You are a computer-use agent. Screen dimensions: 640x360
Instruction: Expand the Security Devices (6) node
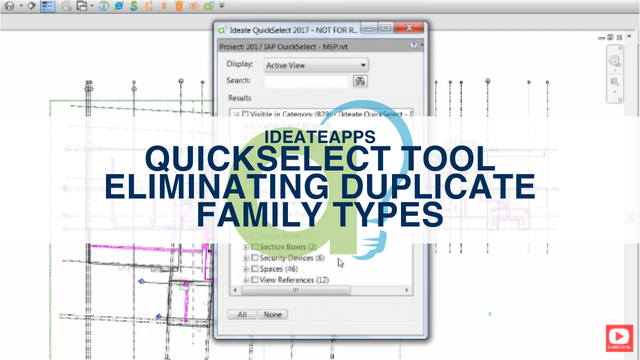(246, 258)
